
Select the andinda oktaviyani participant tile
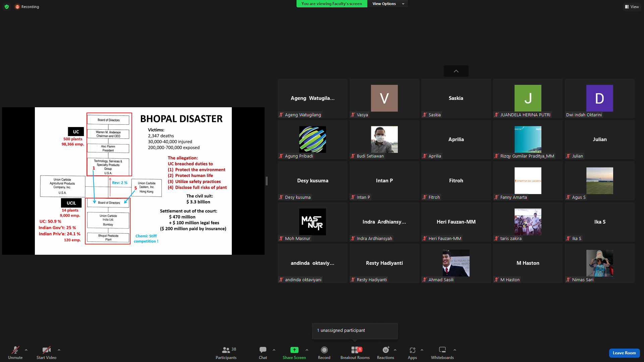313,263
